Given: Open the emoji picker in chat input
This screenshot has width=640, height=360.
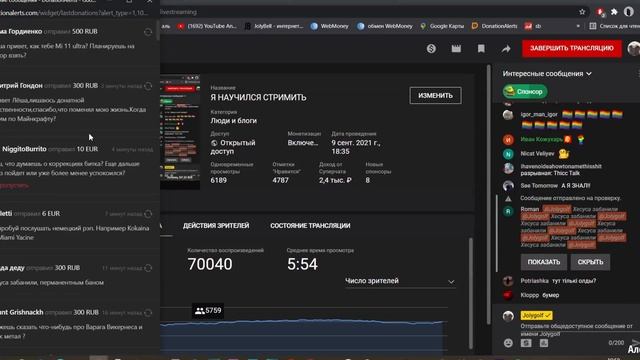Looking at the screenshot, I should pyautogui.click(x=508, y=343).
